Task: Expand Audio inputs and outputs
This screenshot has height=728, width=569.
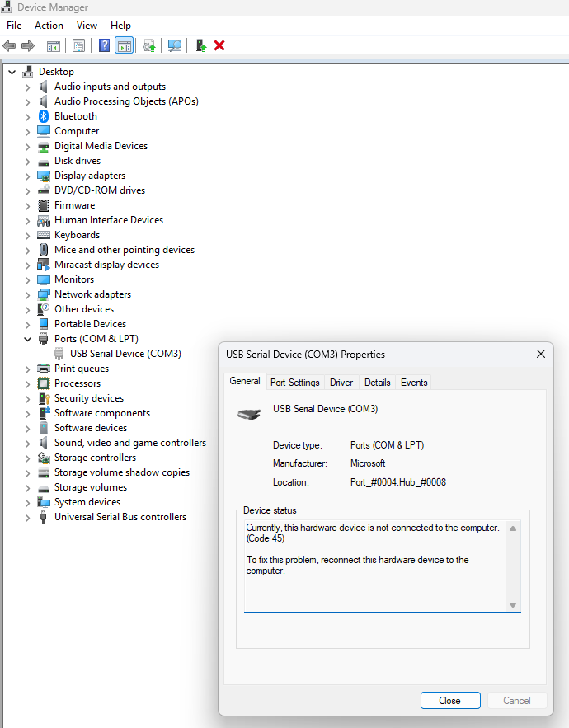Action: tap(27, 87)
